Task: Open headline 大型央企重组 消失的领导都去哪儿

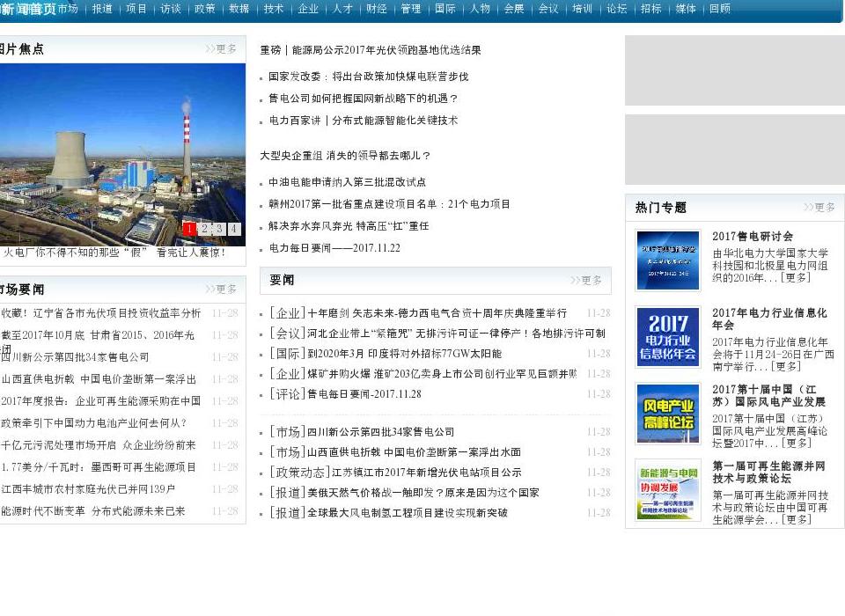Action: [x=345, y=156]
